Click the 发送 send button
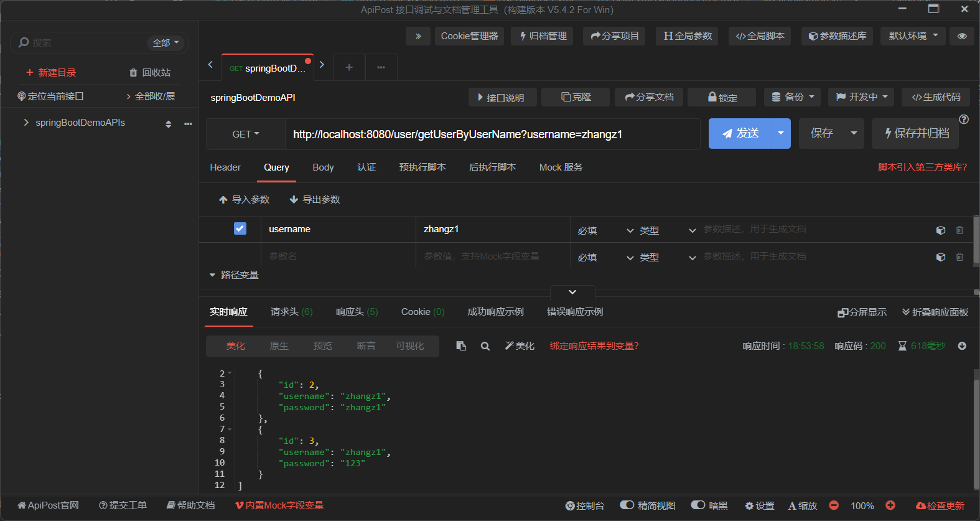 (x=740, y=133)
